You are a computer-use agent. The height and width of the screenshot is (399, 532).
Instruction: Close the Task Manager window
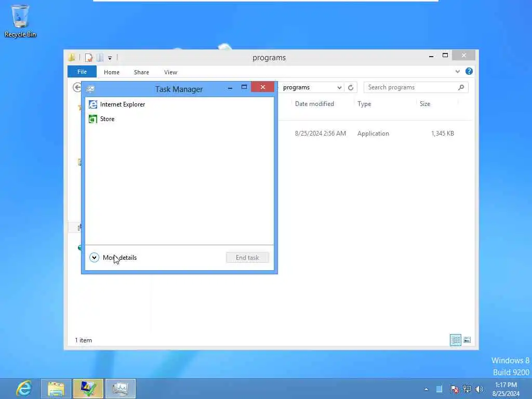click(x=262, y=87)
